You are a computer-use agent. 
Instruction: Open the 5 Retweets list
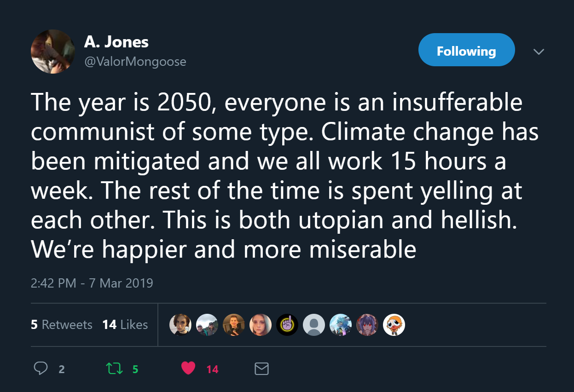62,325
